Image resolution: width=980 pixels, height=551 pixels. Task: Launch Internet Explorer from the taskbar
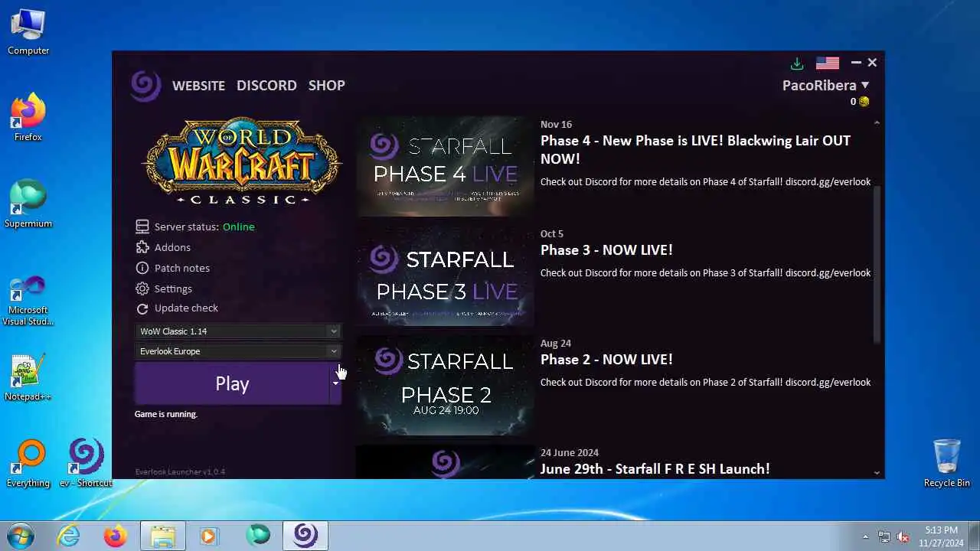(69, 536)
